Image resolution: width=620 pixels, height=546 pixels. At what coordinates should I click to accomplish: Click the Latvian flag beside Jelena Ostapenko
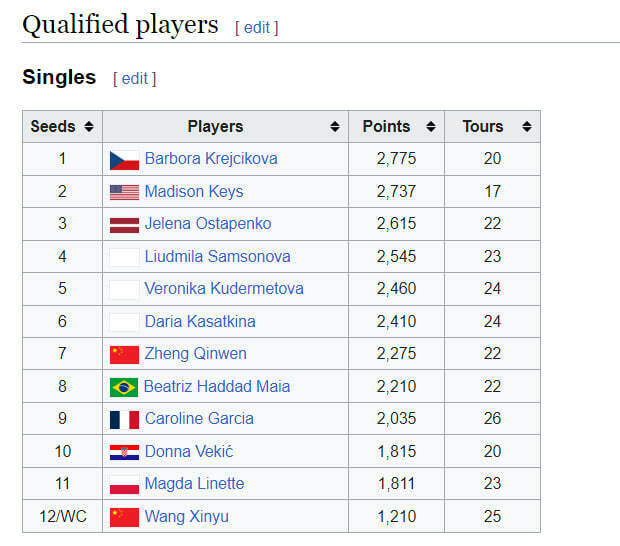pos(124,224)
